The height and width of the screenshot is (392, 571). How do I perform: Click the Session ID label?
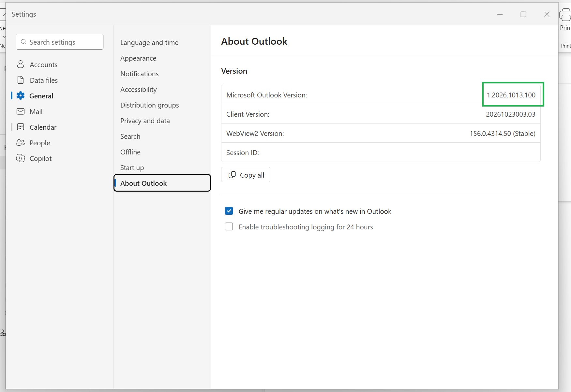click(x=243, y=153)
